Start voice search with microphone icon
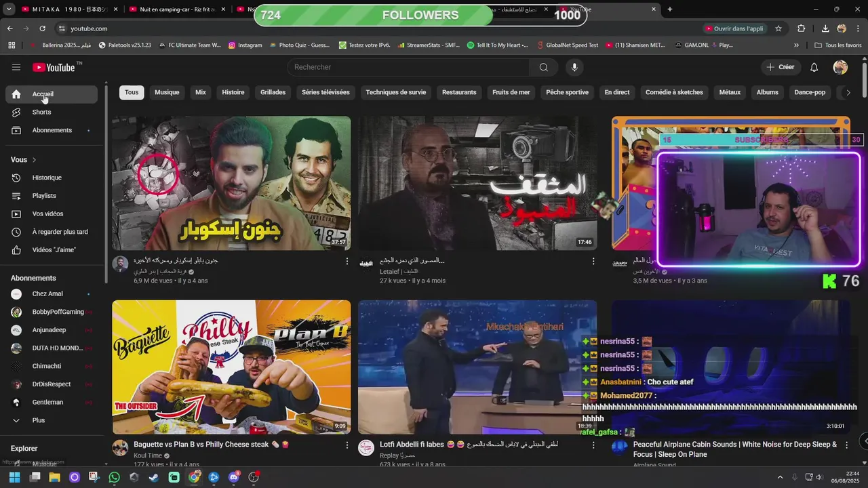Screen dimensions: 868x488 (x=574, y=67)
